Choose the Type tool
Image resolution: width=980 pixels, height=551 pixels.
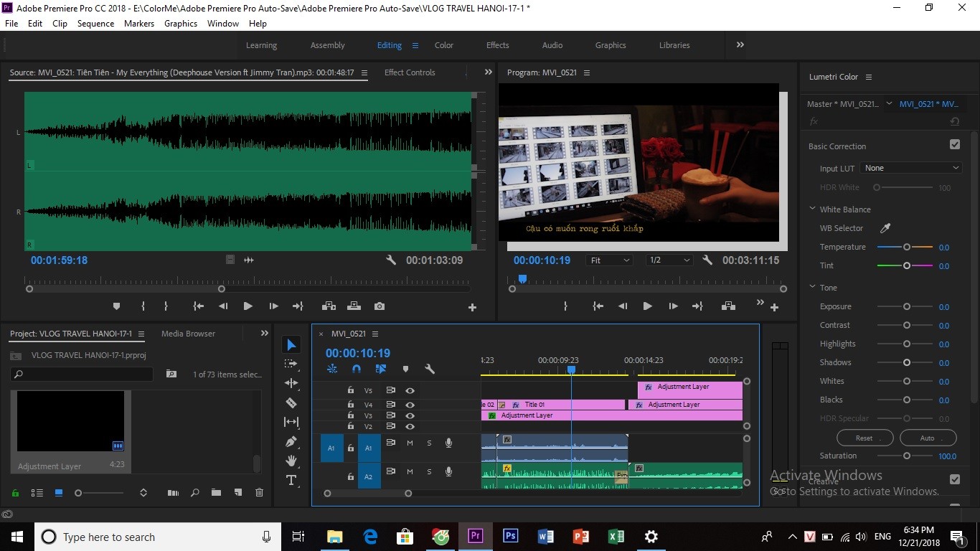click(291, 480)
